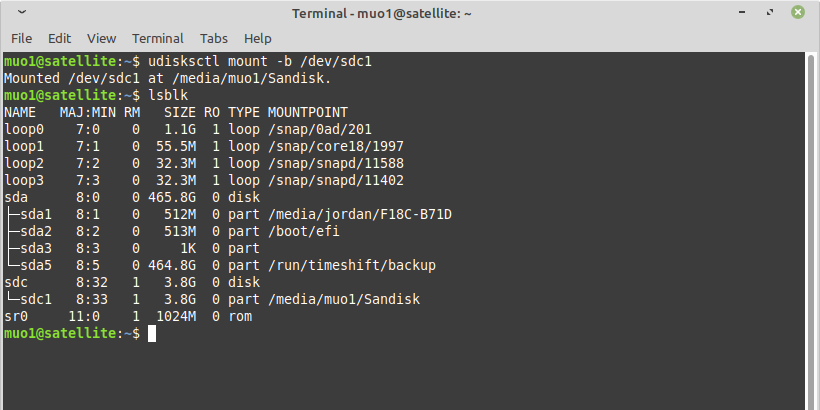Viewport: 820px width, 410px height.
Task: Open the window menu chevron in the title bar
Action: pyautogui.click(x=22, y=13)
